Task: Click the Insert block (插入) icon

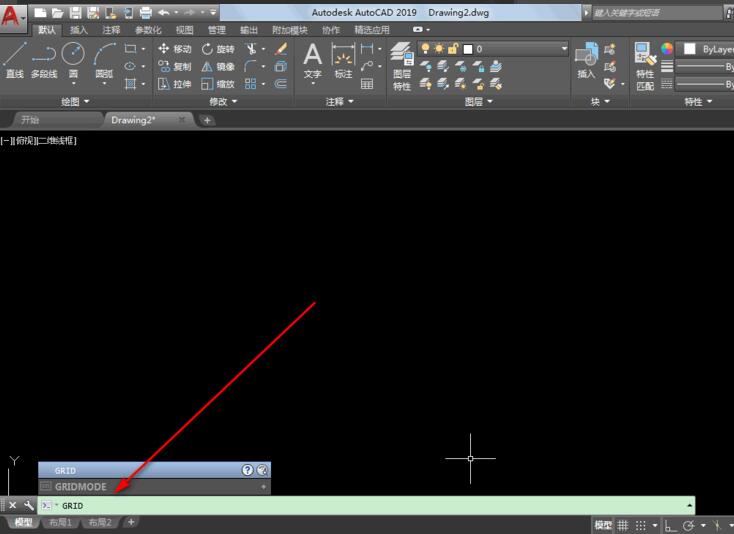Action: click(x=586, y=60)
